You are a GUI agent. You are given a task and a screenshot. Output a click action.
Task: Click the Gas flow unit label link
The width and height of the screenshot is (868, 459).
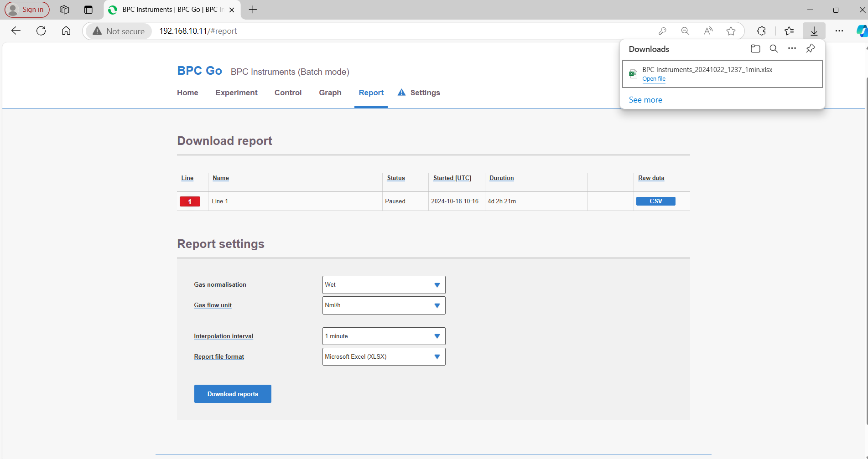[x=213, y=305]
